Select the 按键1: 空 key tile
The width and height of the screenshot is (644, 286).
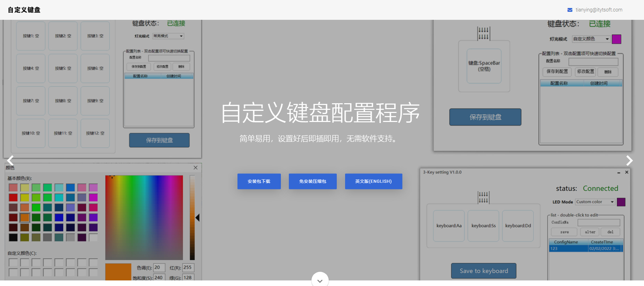pos(31,36)
